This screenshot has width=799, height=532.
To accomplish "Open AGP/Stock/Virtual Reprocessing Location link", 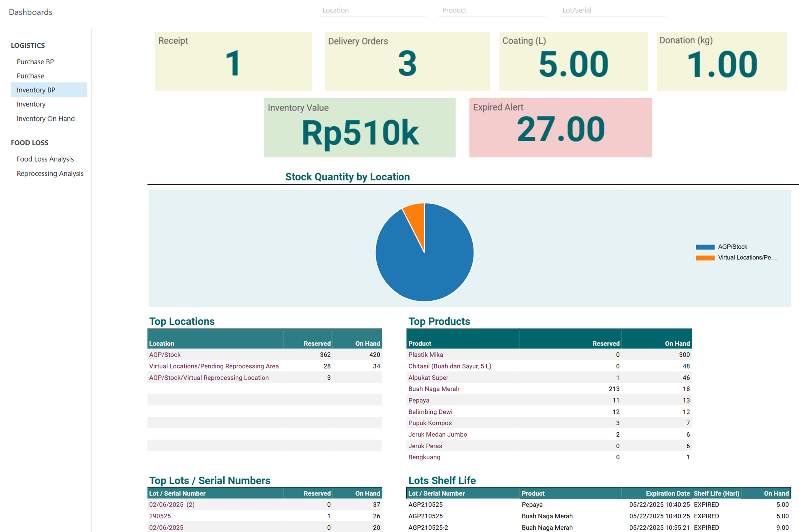I will pyautogui.click(x=209, y=378).
